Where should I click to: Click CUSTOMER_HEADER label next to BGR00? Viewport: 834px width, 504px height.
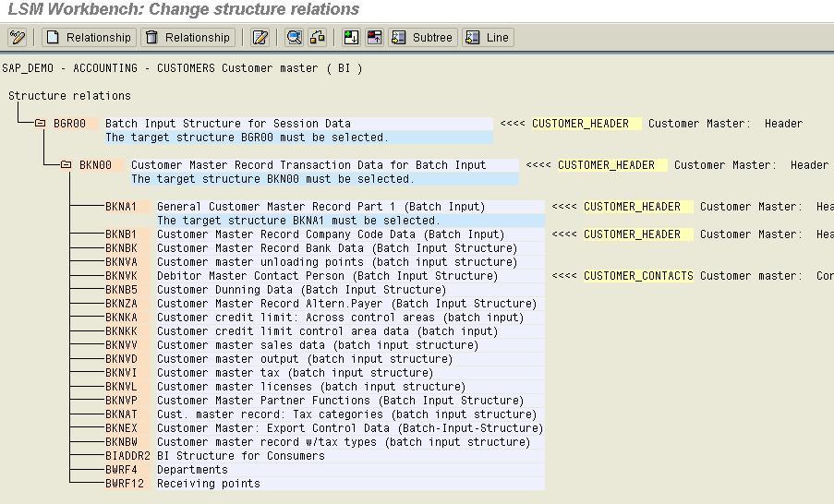click(x=580, y=124)
